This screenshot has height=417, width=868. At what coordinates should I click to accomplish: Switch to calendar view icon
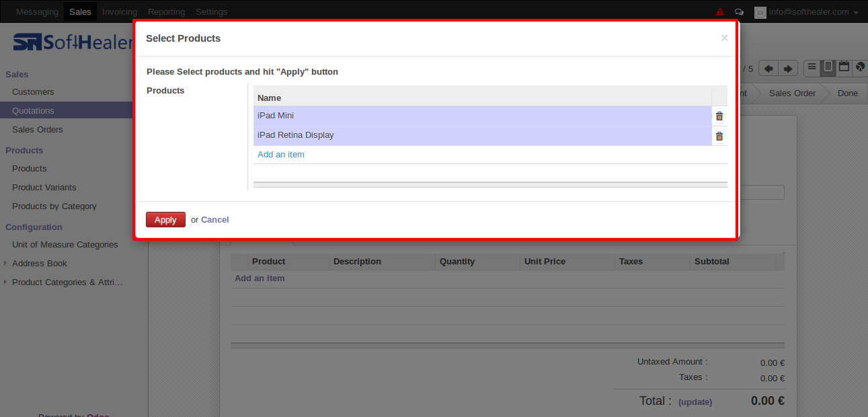(844, 67)
